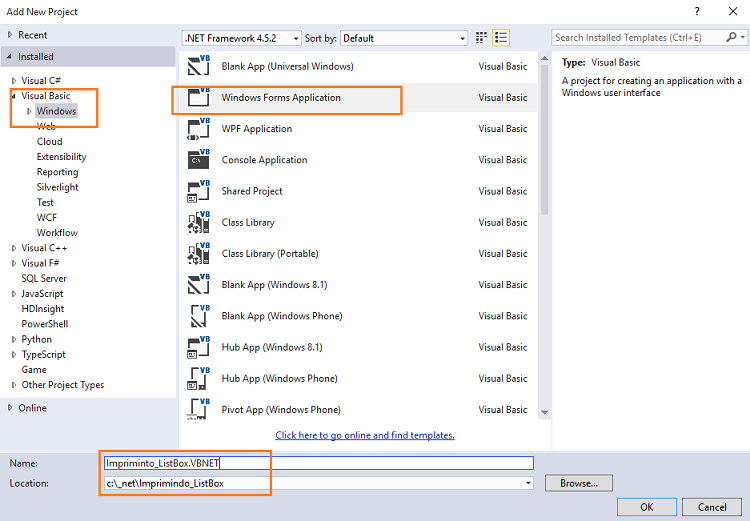Expand the Visual F# node
This screenshot has height=521, width=750.
[x=14, y=263]
